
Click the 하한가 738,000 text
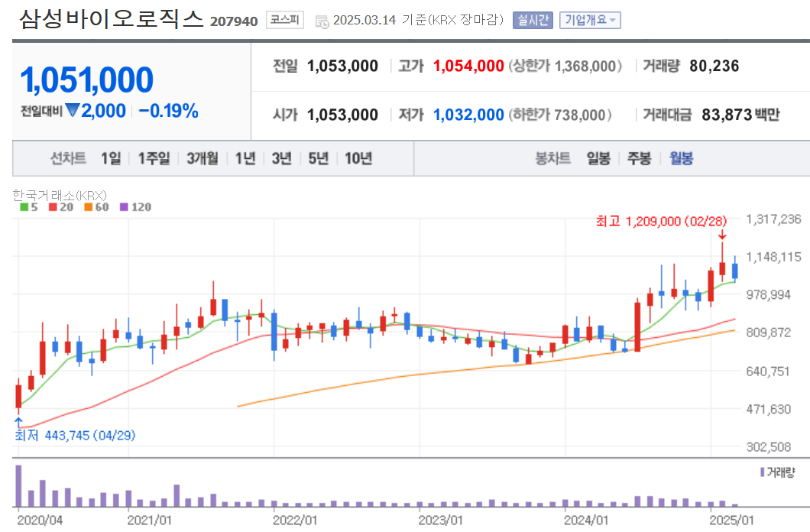click(x=560, y=114)
